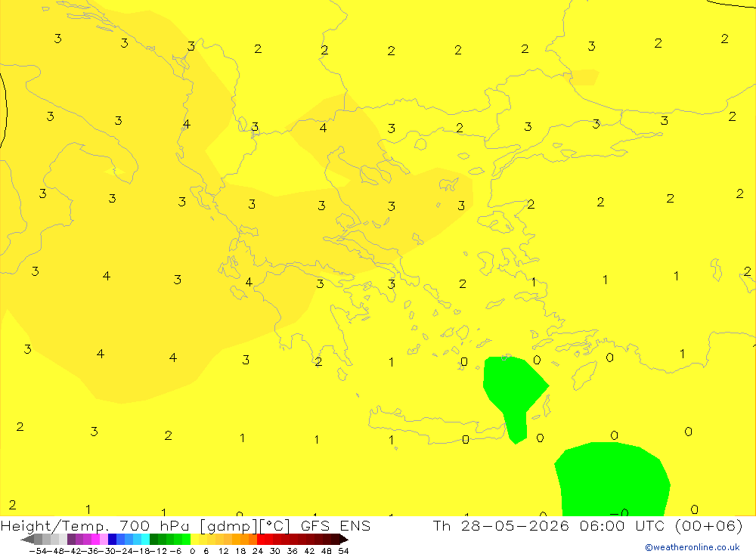Screen dimensions: 756x554
Task: Click the dark right arrow of color legend
Action: click(x=344, y=540)
